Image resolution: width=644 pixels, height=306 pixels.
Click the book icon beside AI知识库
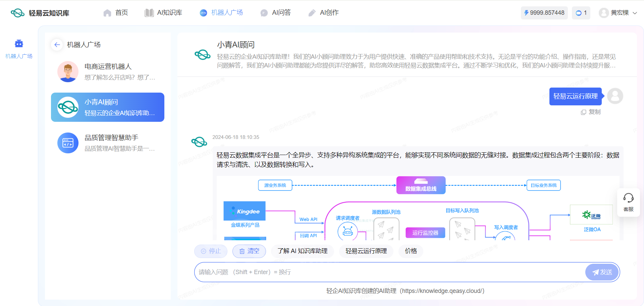pyautogui.click(x=149, y=13)
